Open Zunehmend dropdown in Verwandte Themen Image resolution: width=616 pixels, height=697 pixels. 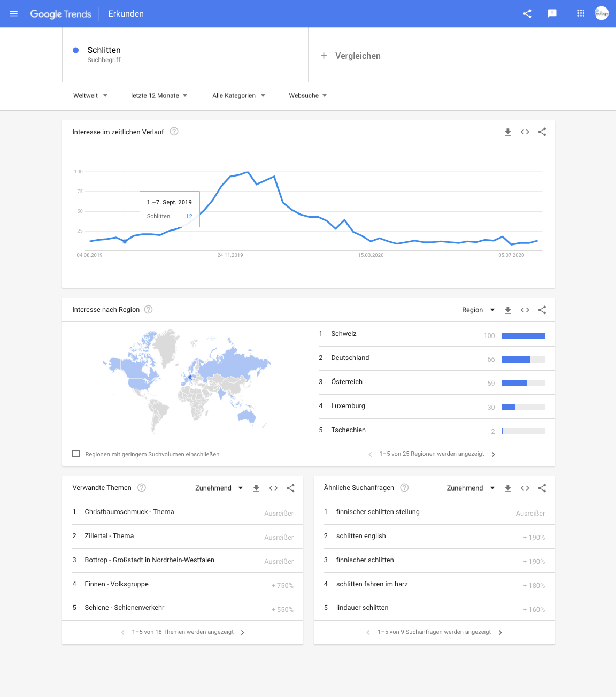pyautogui.click(x=219, y=488)
